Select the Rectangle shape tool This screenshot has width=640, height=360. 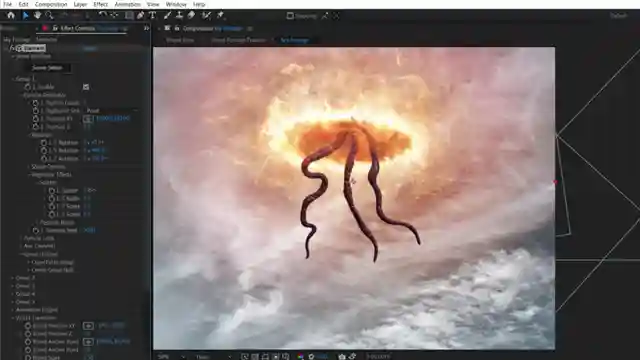[129, 16]
